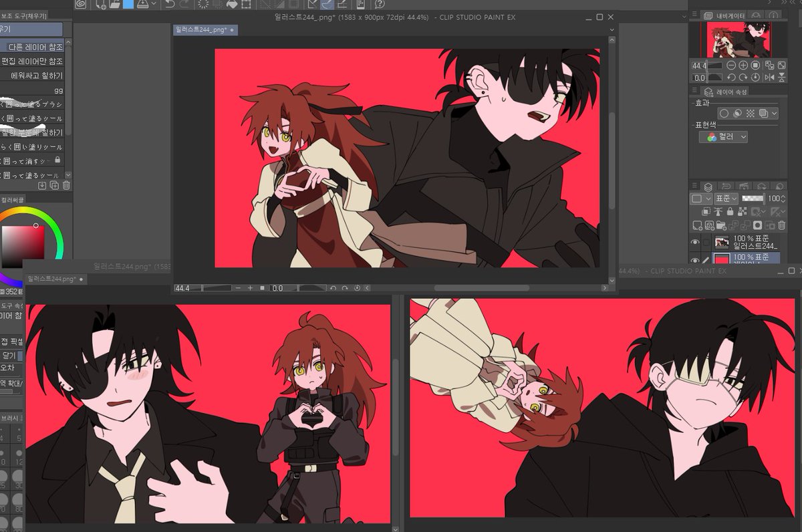The height and width of the screenshot is (532, 802).
Task: Toggle Clip to layer below
Action: (706, 212)
